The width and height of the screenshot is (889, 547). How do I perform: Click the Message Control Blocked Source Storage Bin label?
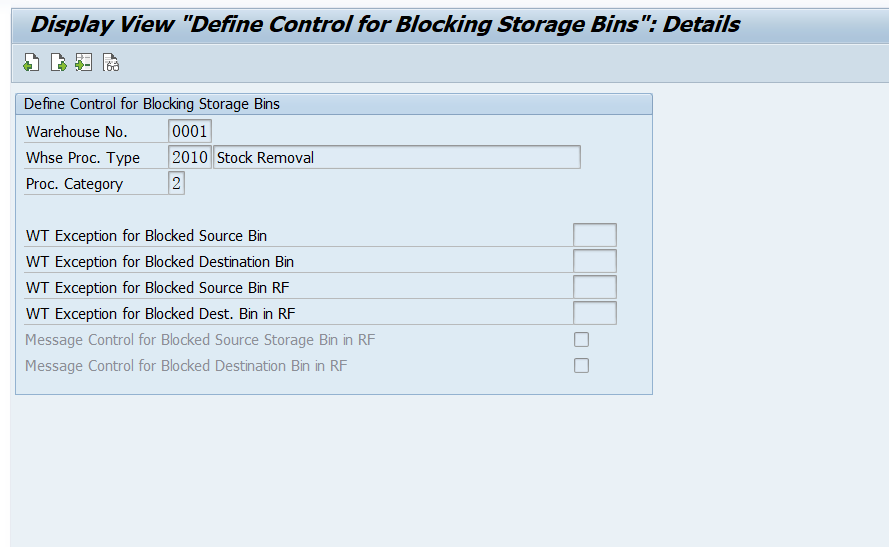tap(200, 340)
